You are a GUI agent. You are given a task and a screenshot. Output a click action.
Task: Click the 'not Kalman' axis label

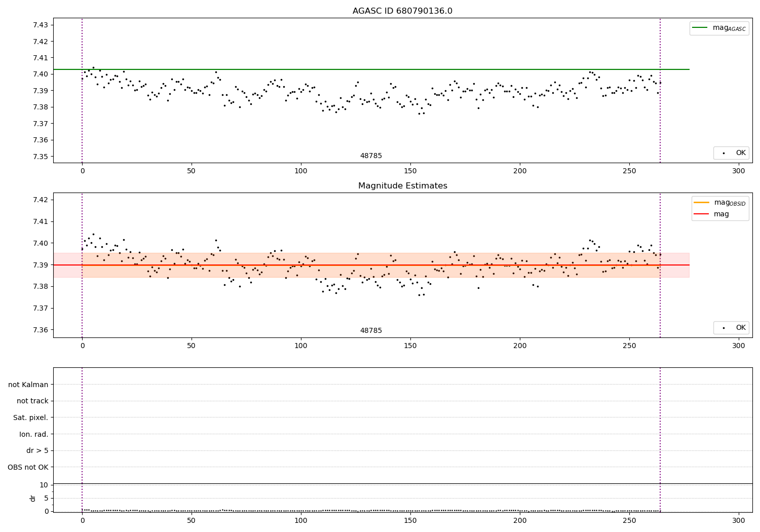pyautogui.click(x=28, y=385)
